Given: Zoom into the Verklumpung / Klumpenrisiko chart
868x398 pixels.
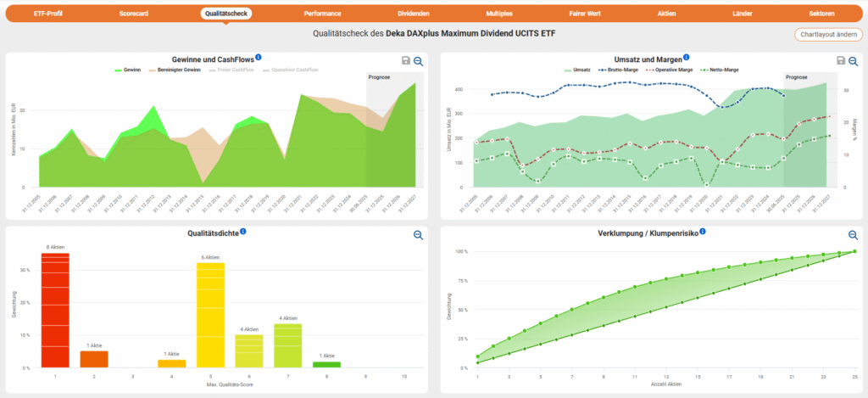Looking at the screenshot, I should coord(852,235).
